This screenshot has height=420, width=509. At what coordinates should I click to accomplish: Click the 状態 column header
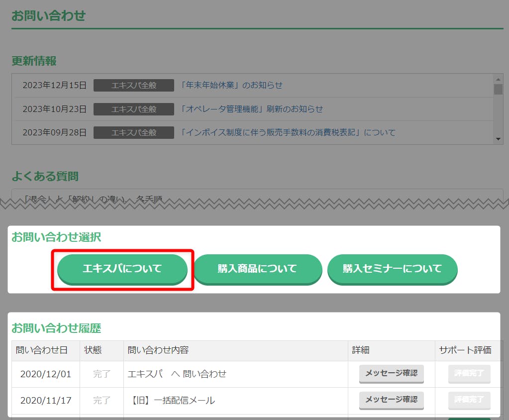click(93, 350)
